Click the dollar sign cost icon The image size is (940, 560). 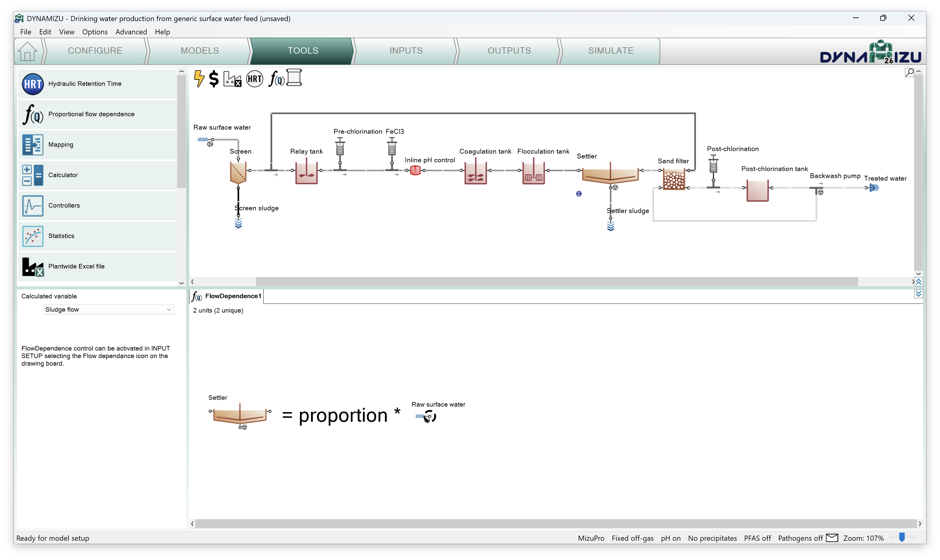click(214, 78)
